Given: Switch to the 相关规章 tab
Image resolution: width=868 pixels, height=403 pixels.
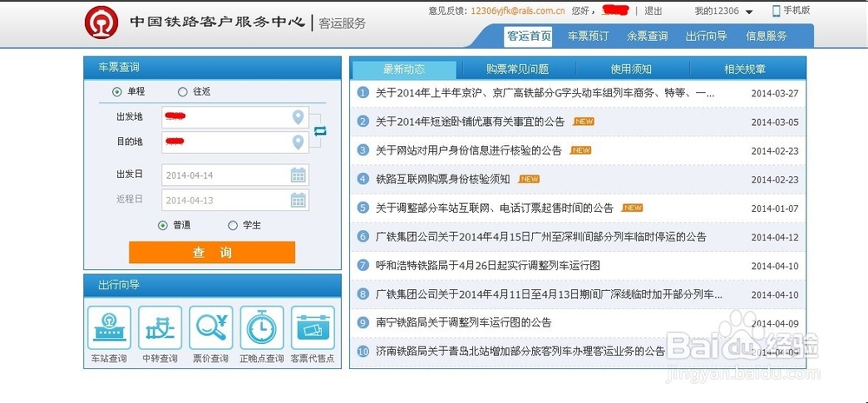Looking at the screenshot, I should 745,69.
